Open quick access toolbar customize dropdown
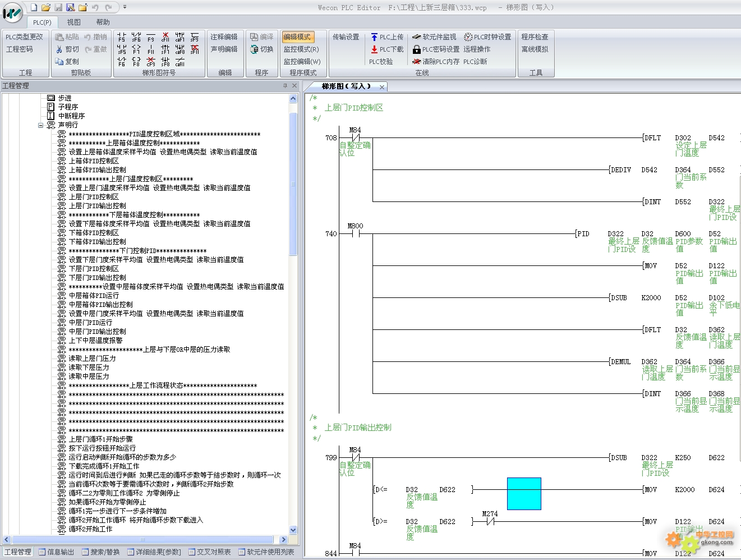 pos(125,7)
